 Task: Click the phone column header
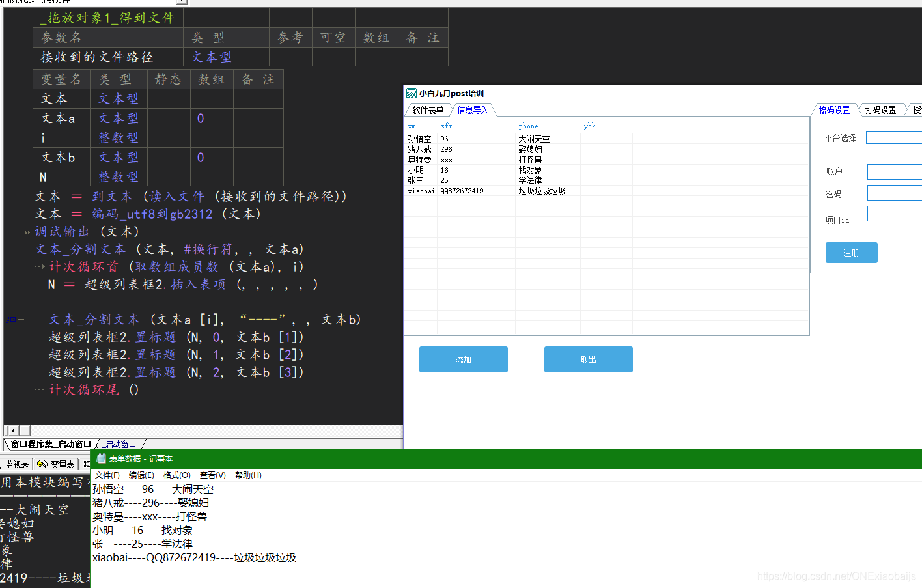coord(548,126)
